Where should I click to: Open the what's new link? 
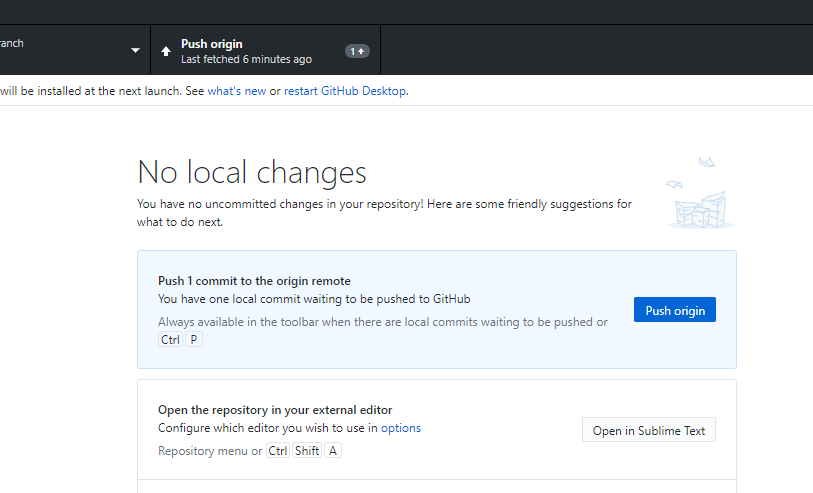click(237, 91)
